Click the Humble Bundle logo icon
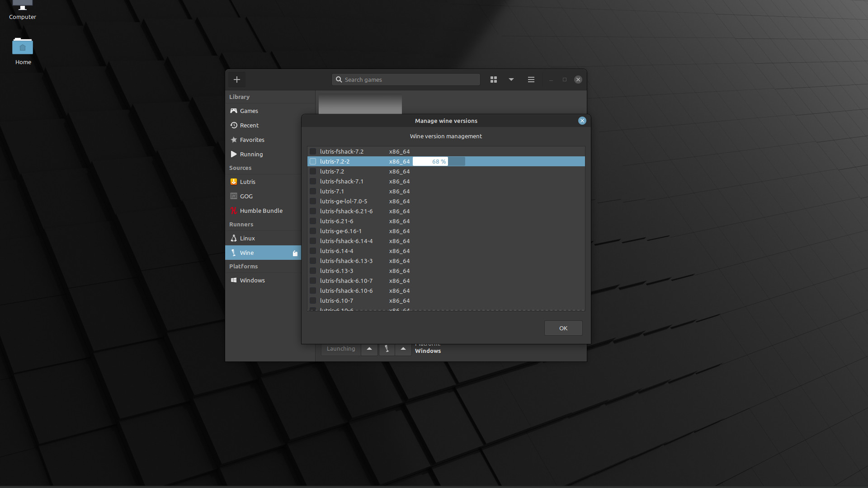The image size is (868, 488). (234, 211)
